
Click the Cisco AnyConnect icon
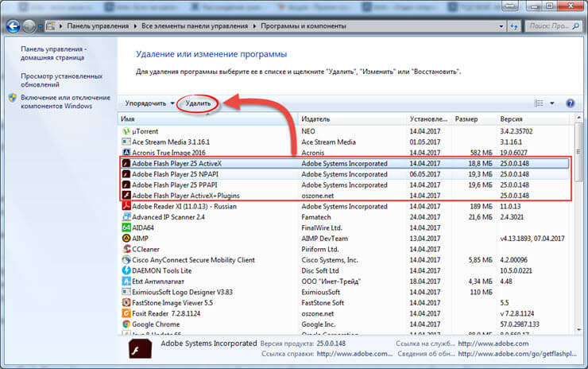[x=126, y=260]
